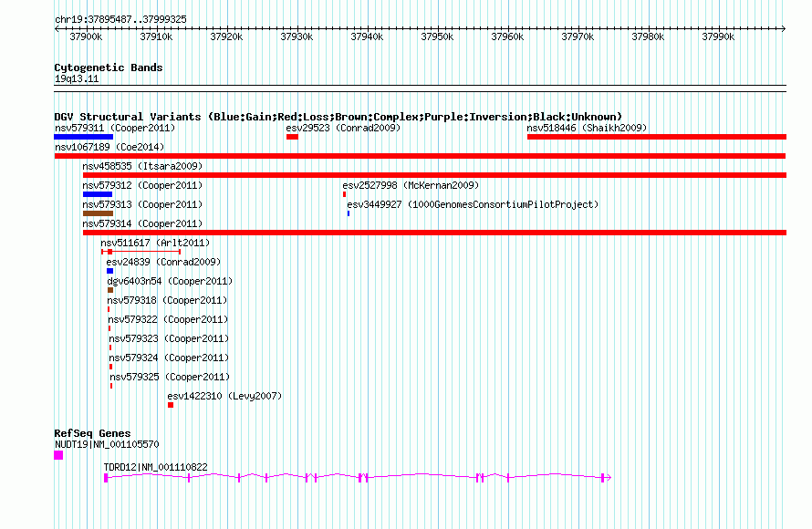Viewport: 812px width, 529px height.
Task: Click the nsv458535 long red loss bar
Action: coord(434,175)
